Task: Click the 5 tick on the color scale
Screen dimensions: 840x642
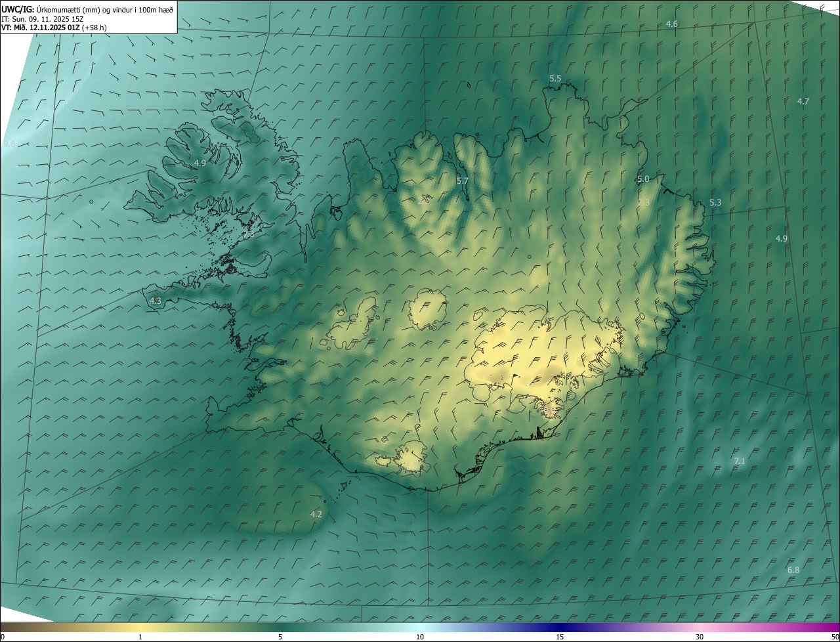Action: (x=280, y=637)
